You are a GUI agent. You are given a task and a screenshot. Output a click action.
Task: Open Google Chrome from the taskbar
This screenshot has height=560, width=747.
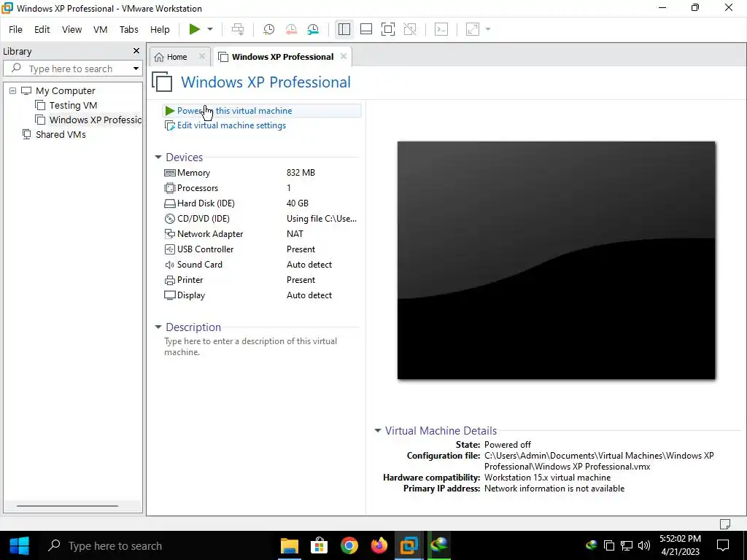[349, 545]
